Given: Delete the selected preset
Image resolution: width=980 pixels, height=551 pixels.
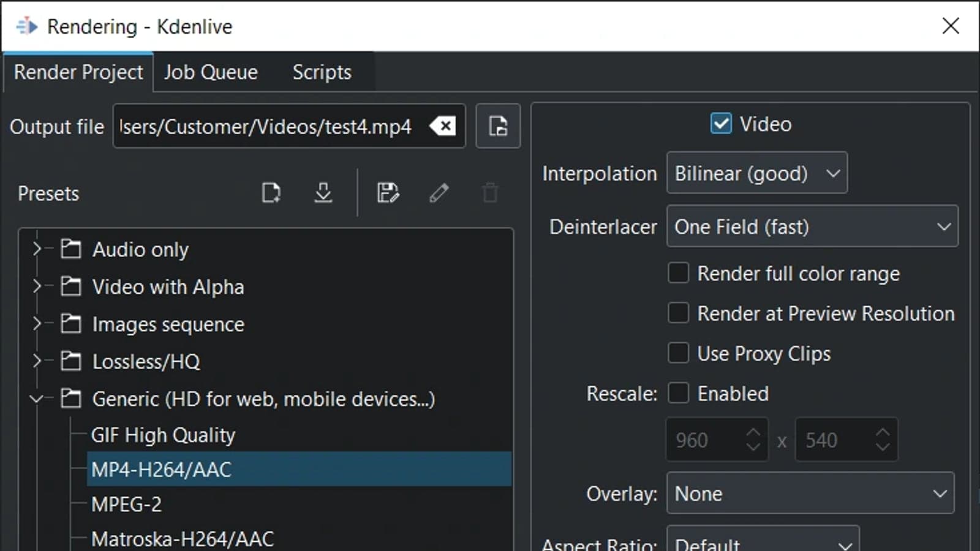Looking at the screenshot, I should click(490, 193).
